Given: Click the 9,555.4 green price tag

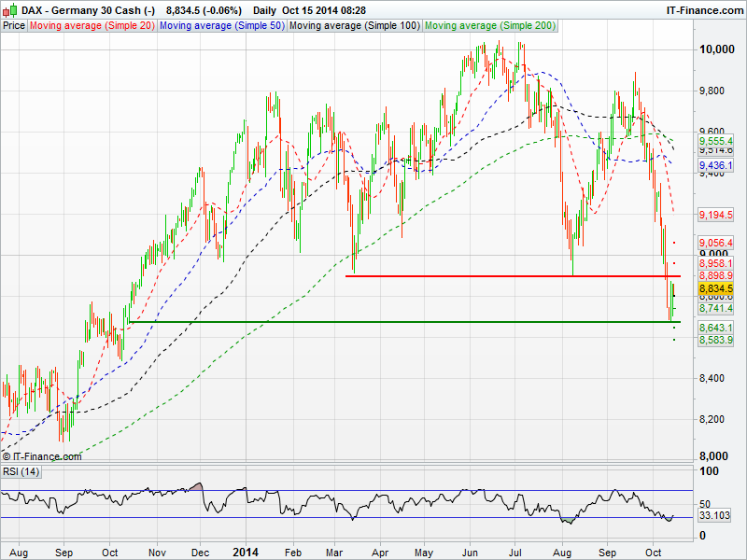Looking at the screenshot, I should pyautogui.click(x=715, y=140).
